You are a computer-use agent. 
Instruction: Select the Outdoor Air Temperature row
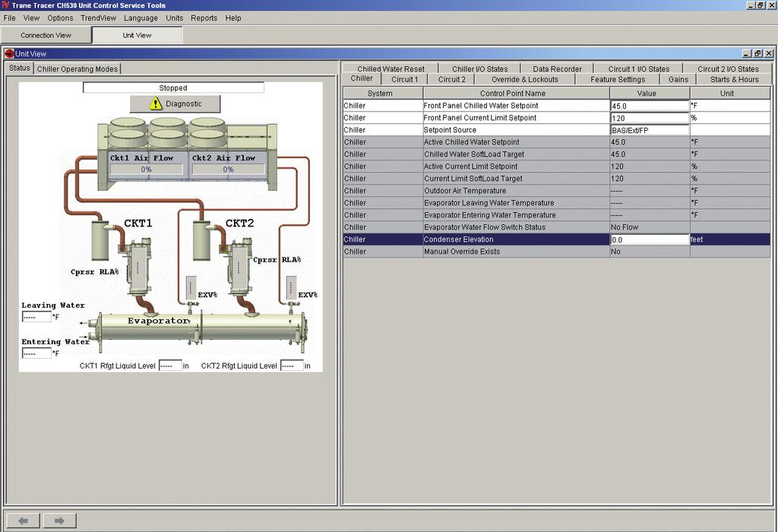pyautogui.click(x=556, y=191)
